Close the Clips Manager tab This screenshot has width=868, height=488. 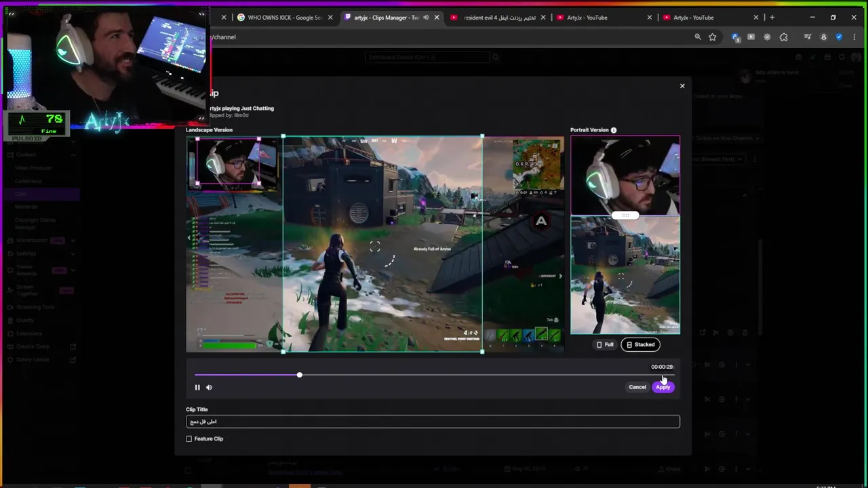point(437,18)
